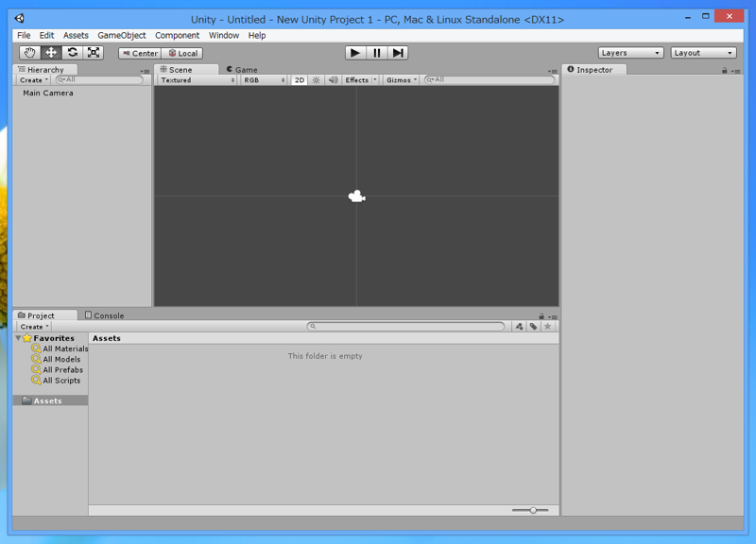Select the Scale tool
The width and height of the screenshot is (756, 544).
pos(93,53)
